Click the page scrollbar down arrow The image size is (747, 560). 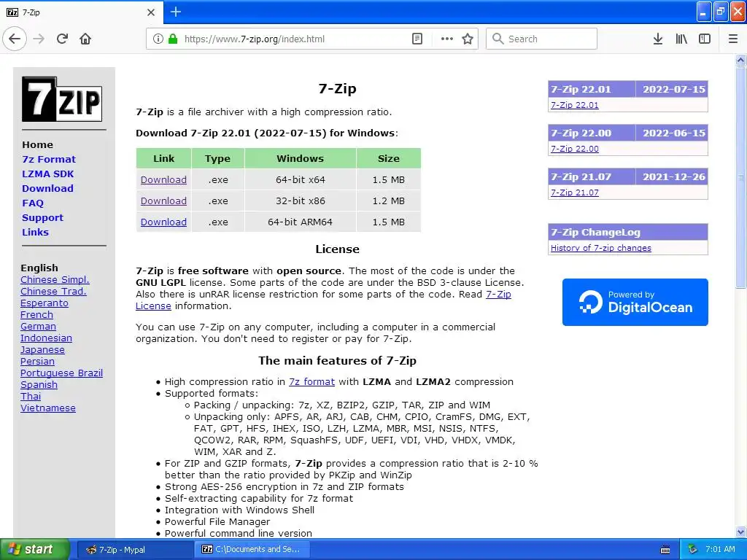tap(740, 532)
